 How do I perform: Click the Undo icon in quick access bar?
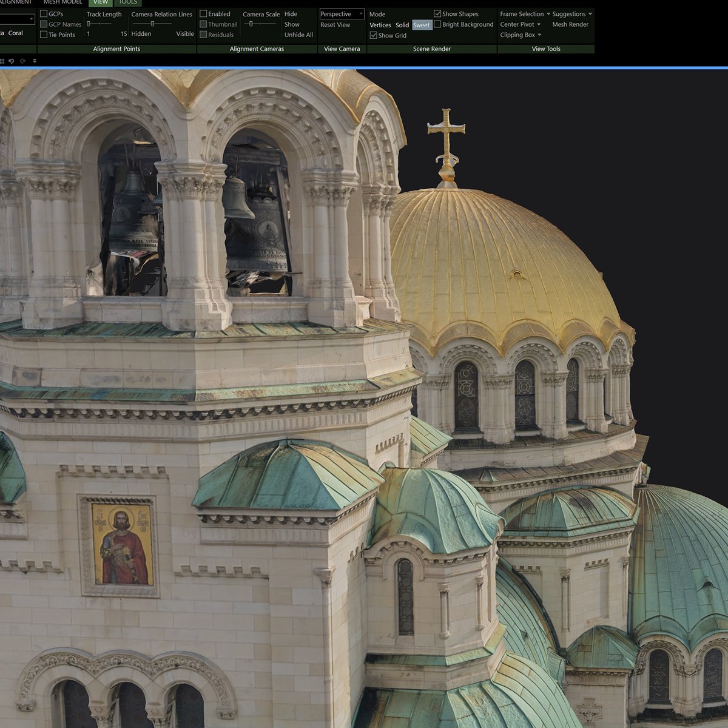[x=12, y=61]
